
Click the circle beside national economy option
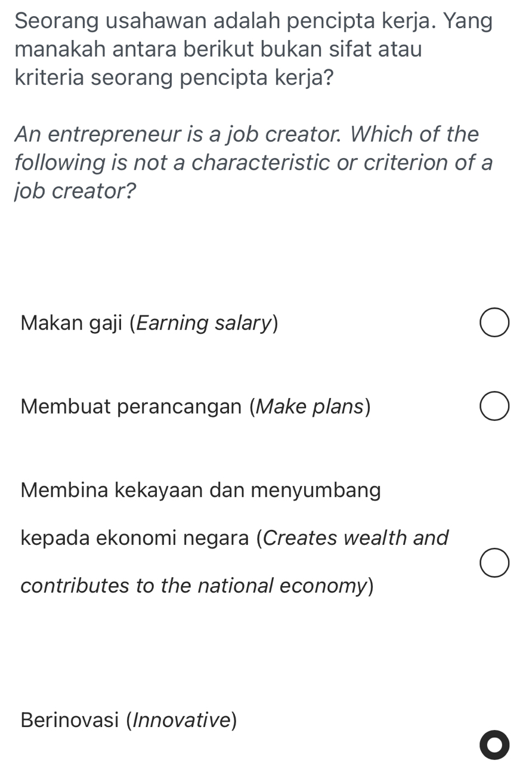point(494,561)
